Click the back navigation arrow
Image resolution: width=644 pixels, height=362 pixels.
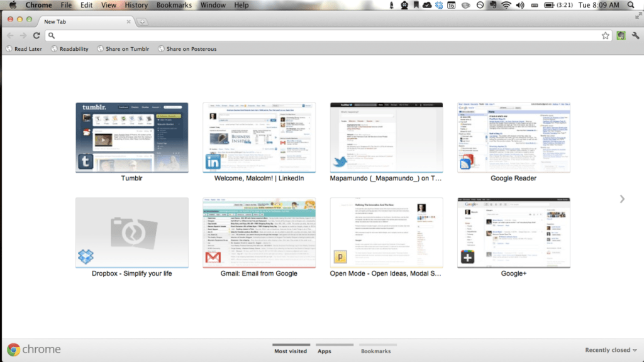(10, 36)
